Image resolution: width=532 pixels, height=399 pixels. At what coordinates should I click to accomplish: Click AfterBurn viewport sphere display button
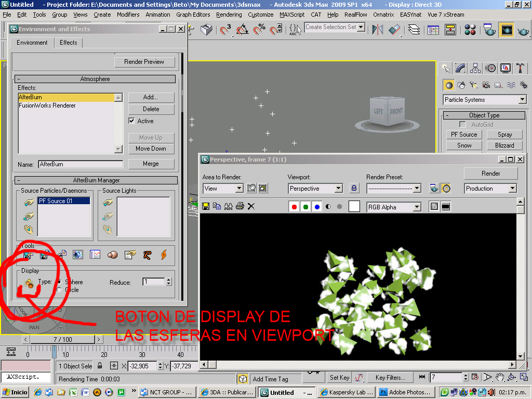pyautogui.click(x=29, y=283)
